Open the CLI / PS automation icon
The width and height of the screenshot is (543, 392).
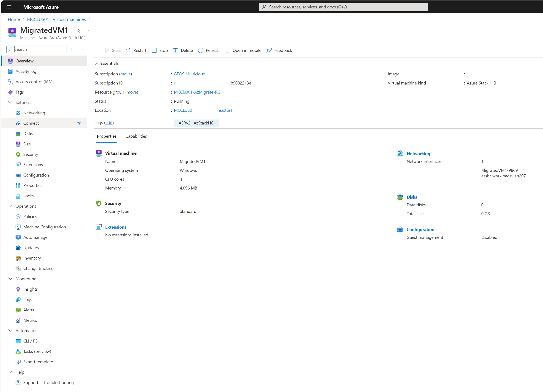[x=18, y=341]
